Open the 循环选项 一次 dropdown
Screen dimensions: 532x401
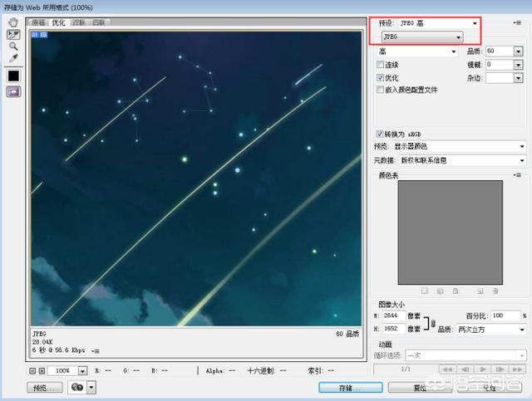(465, 355)
